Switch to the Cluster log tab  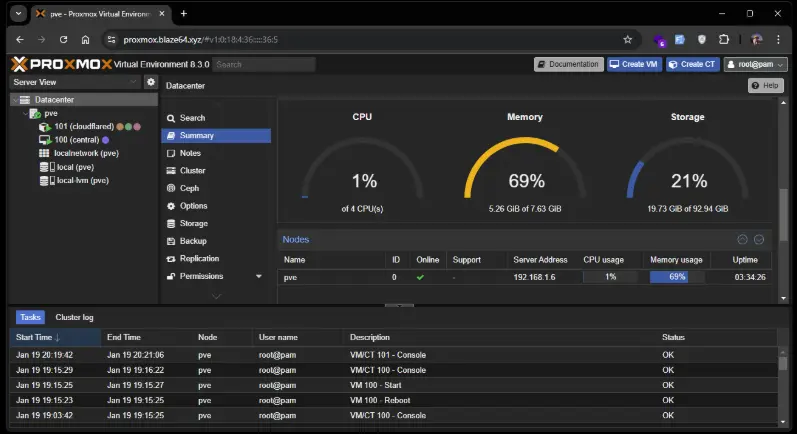pos(74,317)
